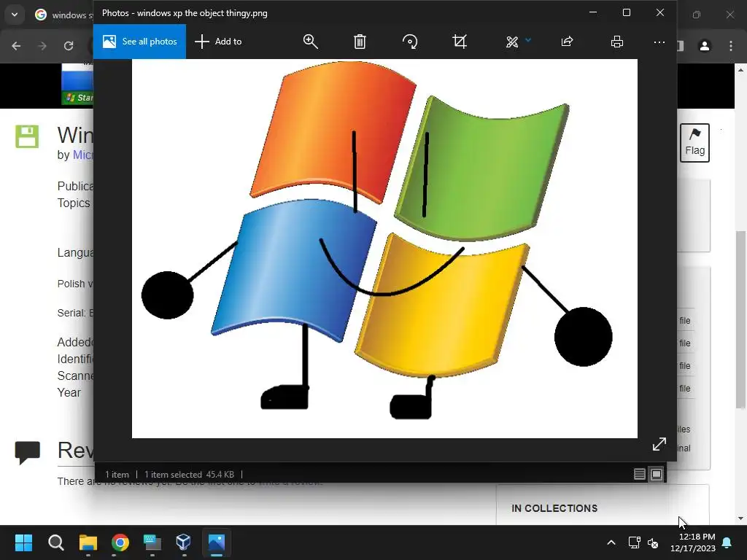Screen dimensions: 747x560
Task: Open the Add to menu
Action: (218, 42)
